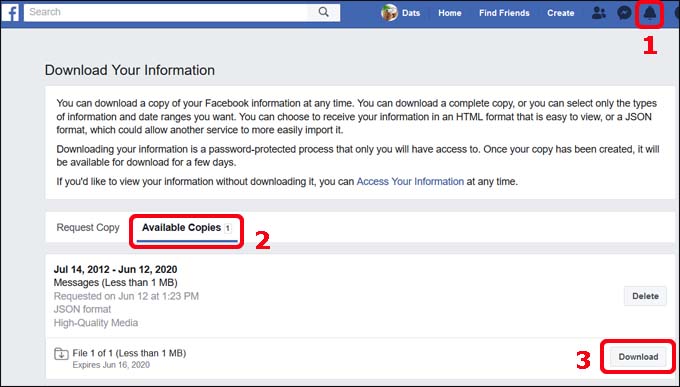Open Find Friends in the top bar
This screenshot has height=387, width=680.
click(504, 13)
